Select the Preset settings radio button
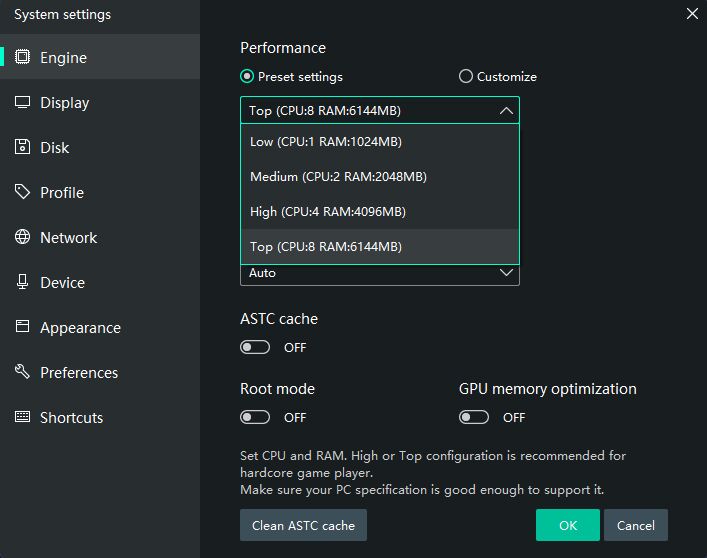Viewport: 707px width, 558px height. (x=247, y=76)
